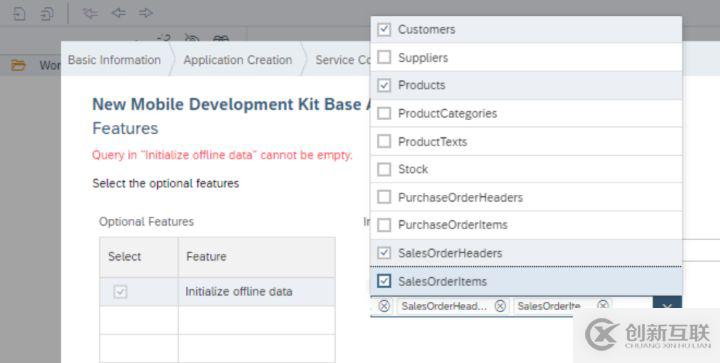Select the PurchaseOrderItems list entry text

point(453,225)
